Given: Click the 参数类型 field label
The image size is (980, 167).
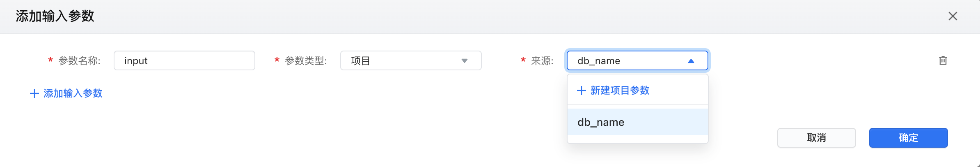Looking at the screenshot, I should 306,61.
